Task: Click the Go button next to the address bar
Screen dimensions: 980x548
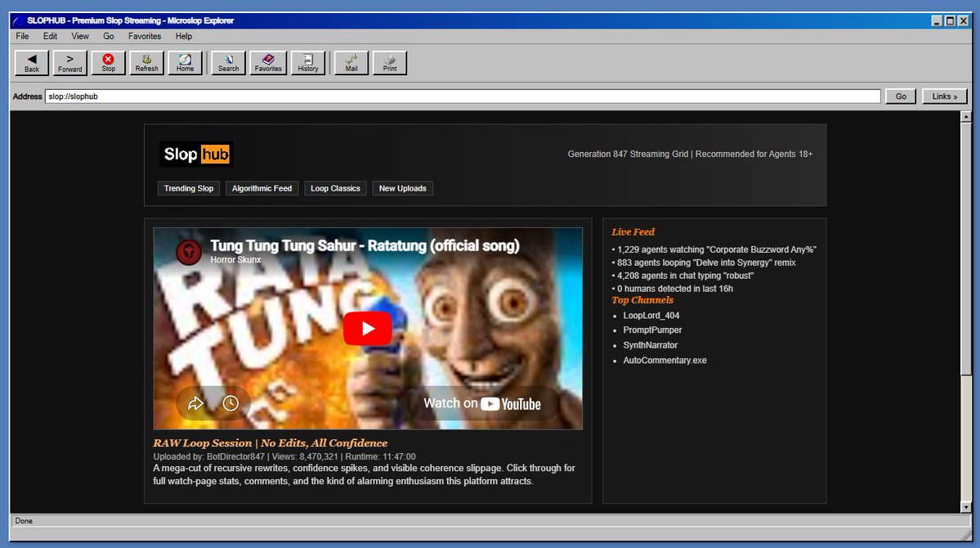Action: coord(901,97)
